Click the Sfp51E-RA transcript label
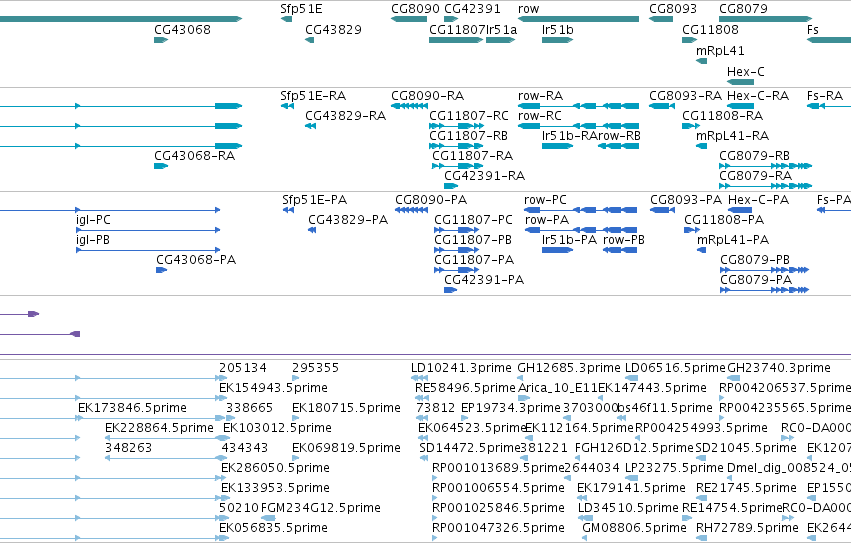Image resolution: width=851 pixels, height=543 pixels. click(x=313, y=96)
